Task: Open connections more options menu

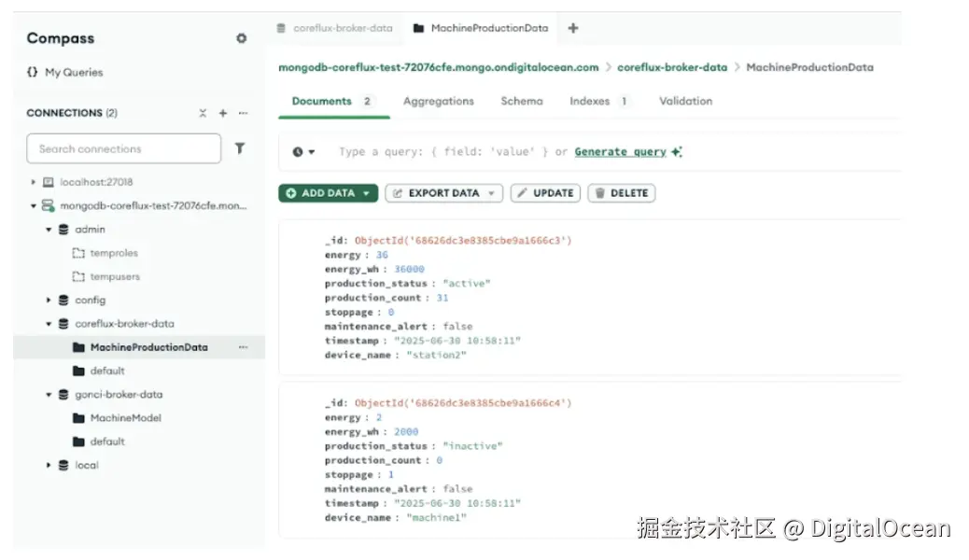Action: [243, 113]
